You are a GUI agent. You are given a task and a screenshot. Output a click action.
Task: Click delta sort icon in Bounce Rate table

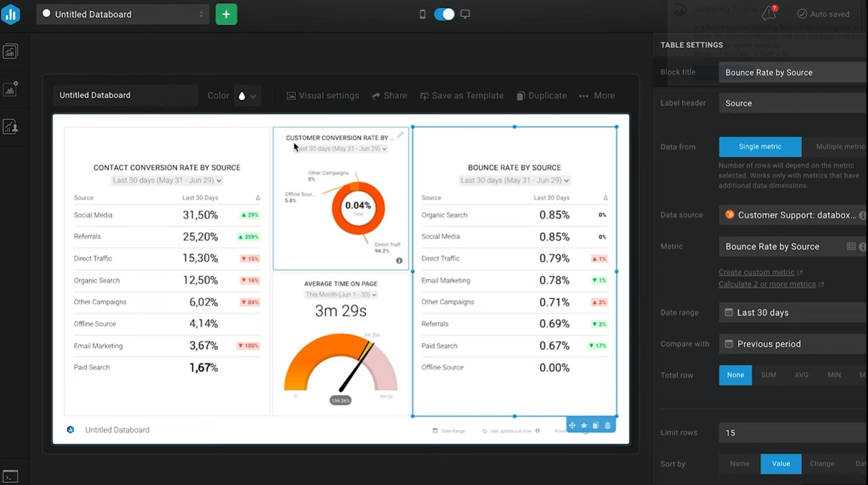coord(605,198)
